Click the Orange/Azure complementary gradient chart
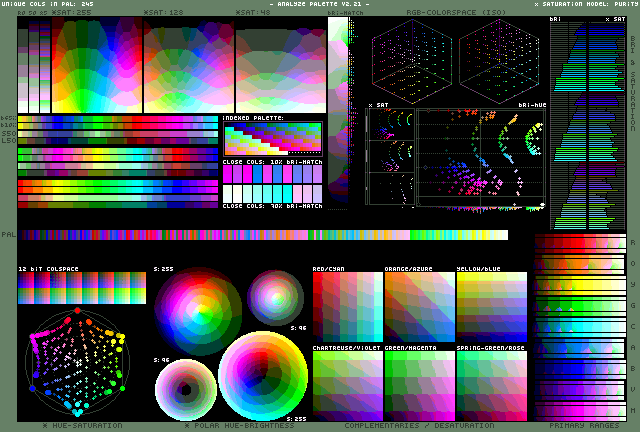640x432 pixels. click(419, 308)
